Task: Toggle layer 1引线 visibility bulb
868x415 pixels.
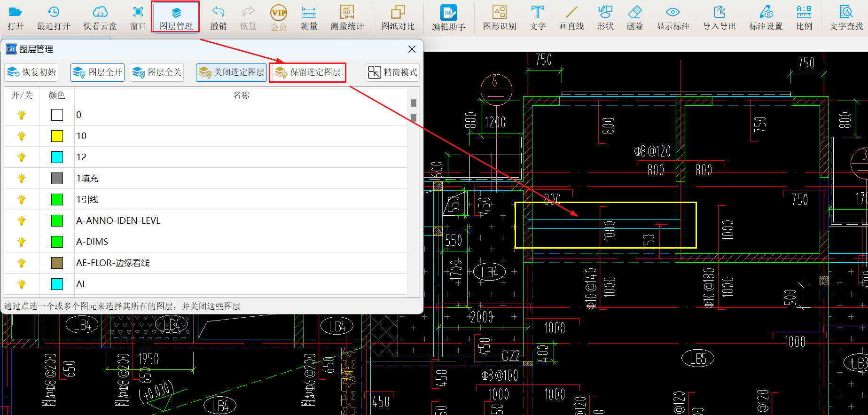Action: (x=22, y=199)
